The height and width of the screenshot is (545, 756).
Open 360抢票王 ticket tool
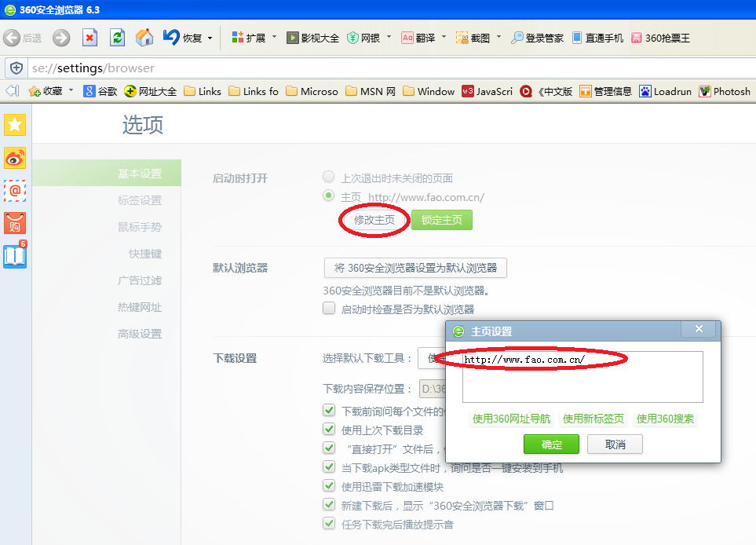660,38
